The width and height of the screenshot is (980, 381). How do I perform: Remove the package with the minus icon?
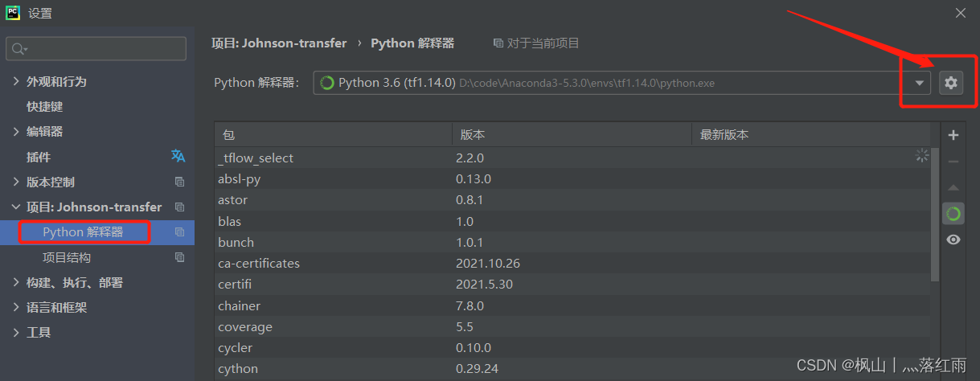(x=953, y=162)
